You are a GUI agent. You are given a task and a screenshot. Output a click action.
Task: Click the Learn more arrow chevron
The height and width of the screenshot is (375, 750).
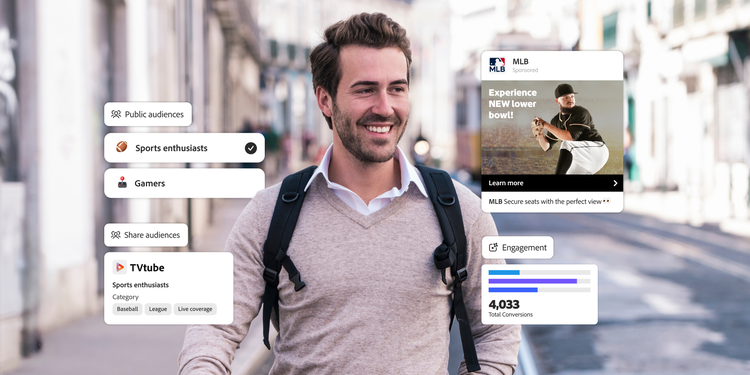click(x=615, y=183)
